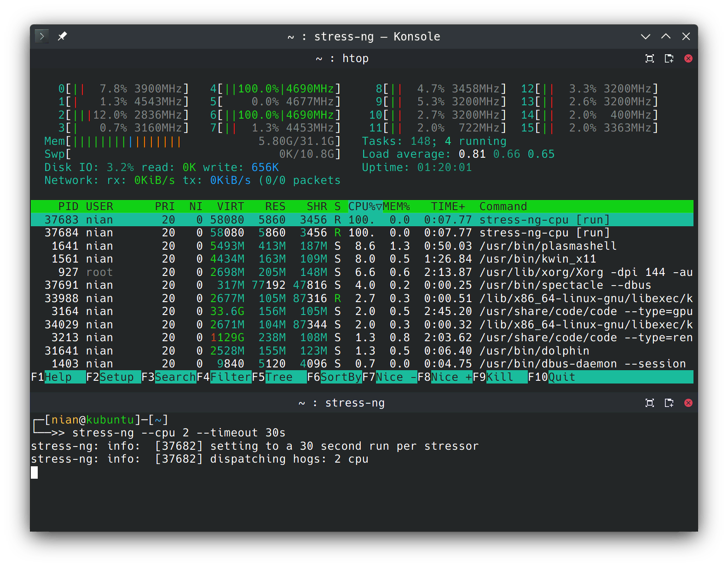Click F10 Quit to exit htop

click(561, 377)
